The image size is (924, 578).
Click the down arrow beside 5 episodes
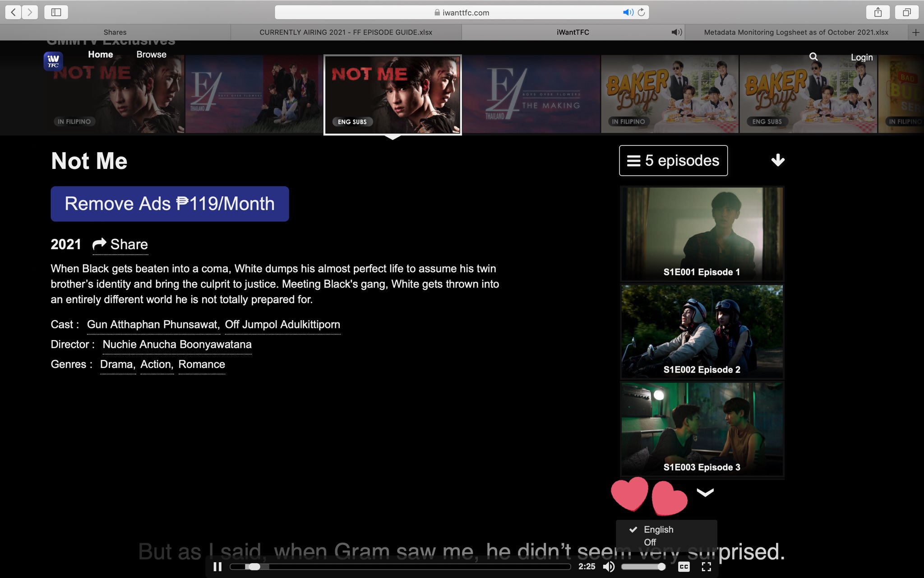(x=778, y=160)
